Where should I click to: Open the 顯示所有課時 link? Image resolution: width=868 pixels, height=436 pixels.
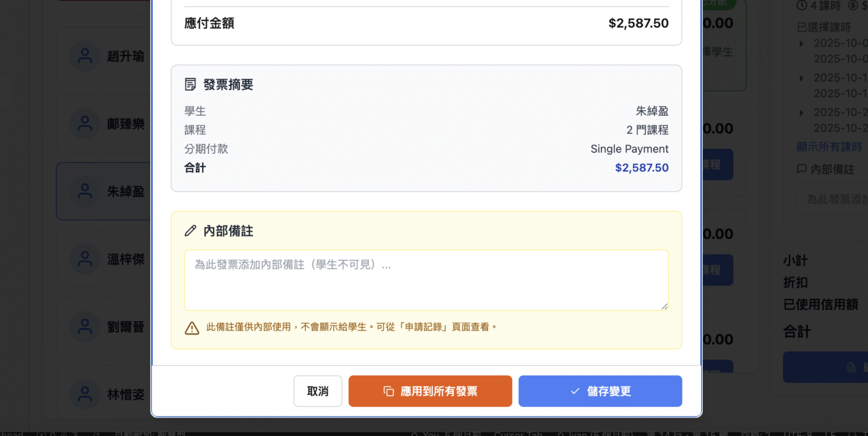click(x=829, y=147)
